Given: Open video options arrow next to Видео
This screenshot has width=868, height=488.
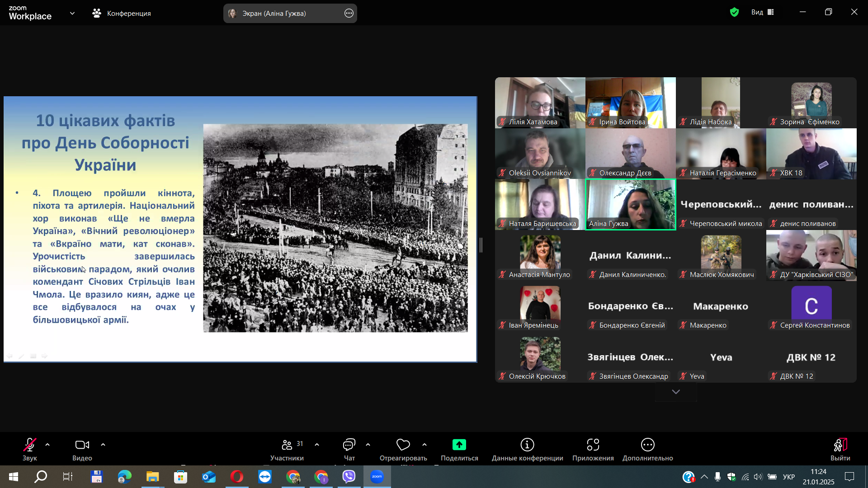Looking at the screenshot, I should coord(103,445).
